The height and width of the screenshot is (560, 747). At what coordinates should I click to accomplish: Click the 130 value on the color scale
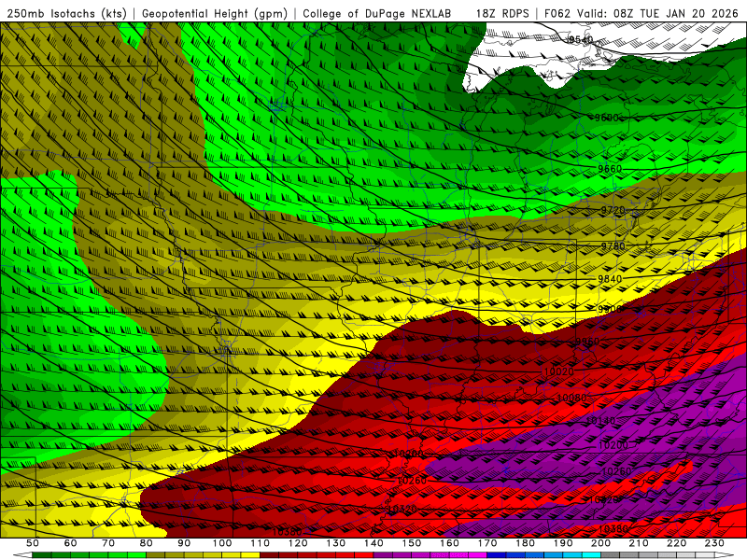pos(335,543)
